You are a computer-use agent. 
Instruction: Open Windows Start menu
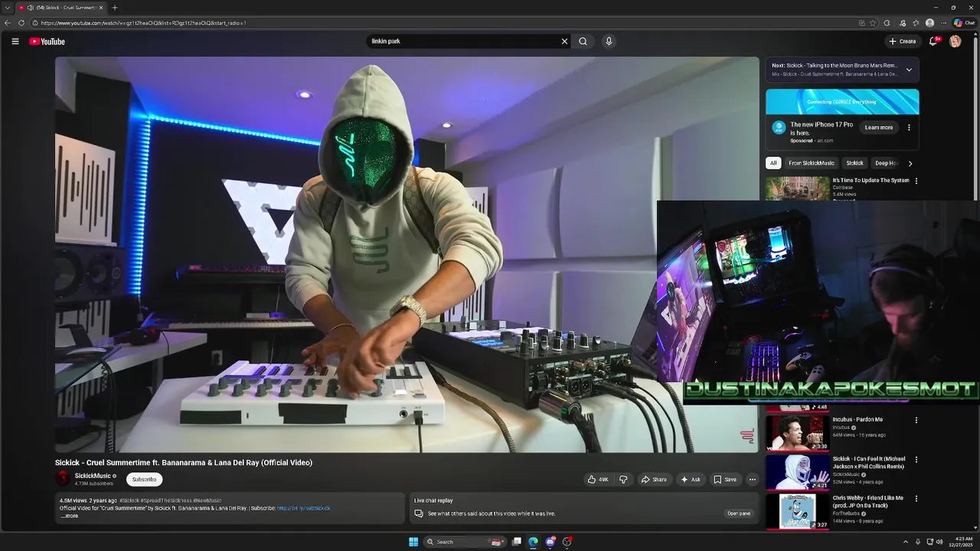(413, 542)
